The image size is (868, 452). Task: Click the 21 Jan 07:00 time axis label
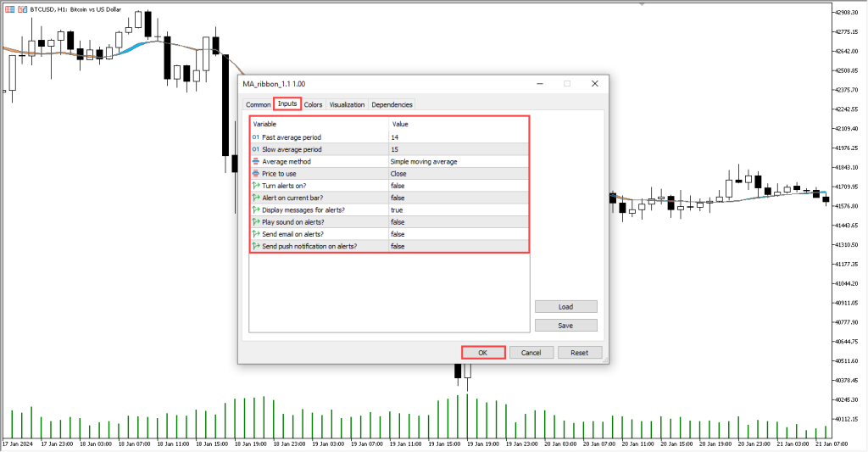tap(832, 444)
